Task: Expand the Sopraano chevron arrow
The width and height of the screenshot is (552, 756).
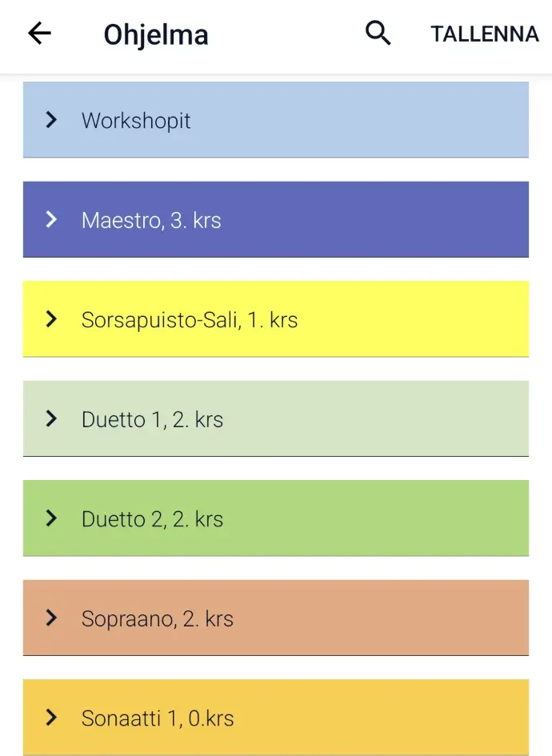Action: pyautogui.click(x=52, y=618)
